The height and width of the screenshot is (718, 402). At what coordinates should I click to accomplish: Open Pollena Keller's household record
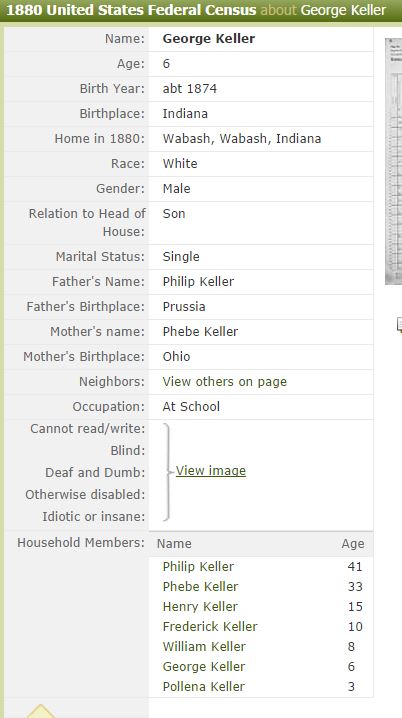point(203,687)
